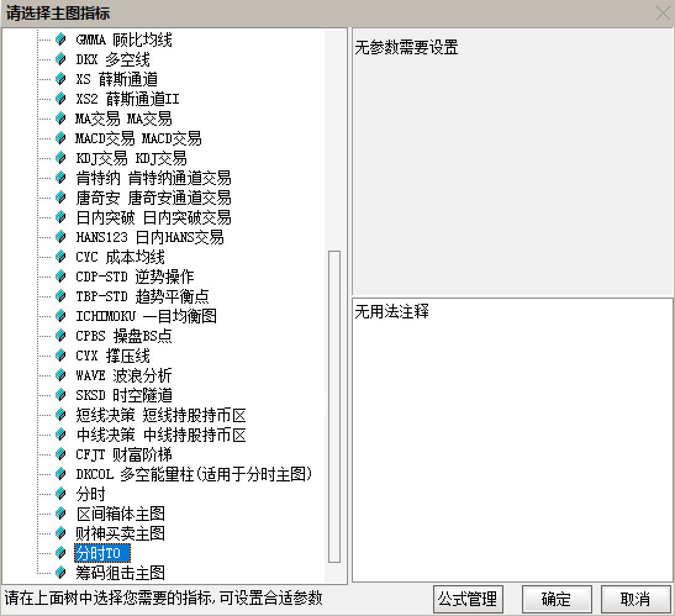This screenshot has width=675, height=616.
Task: Click the diamond icon next to 筹码狙击主图
Action: point(59,573)
